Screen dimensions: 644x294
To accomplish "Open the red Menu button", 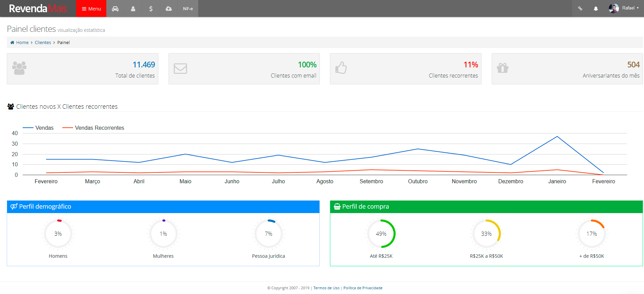I will point(91,9).
